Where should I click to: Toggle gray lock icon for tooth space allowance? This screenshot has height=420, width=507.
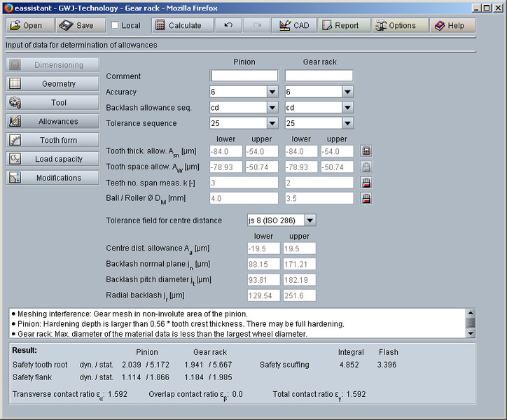click(x=366, y=167)
